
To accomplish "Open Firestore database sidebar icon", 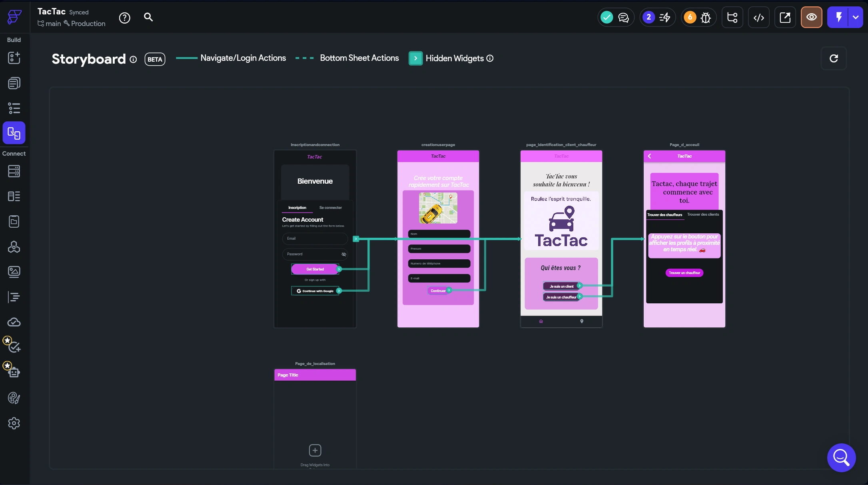I will coord(14,171).
